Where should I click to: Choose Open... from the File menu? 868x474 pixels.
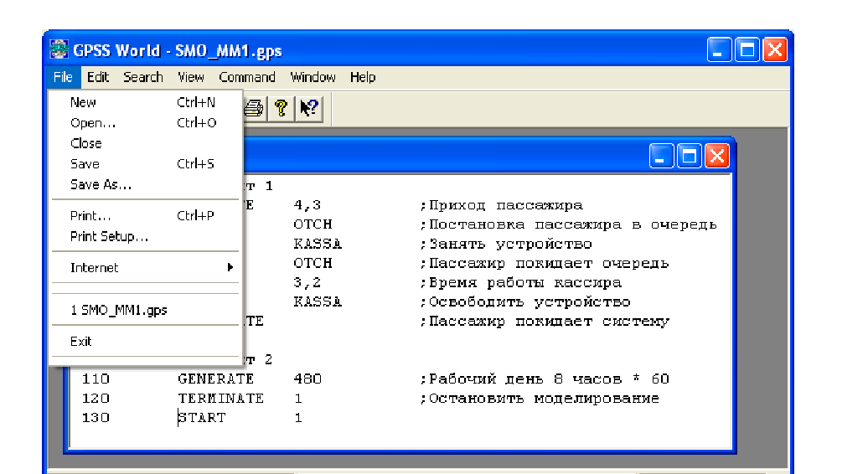coord(146,123)
